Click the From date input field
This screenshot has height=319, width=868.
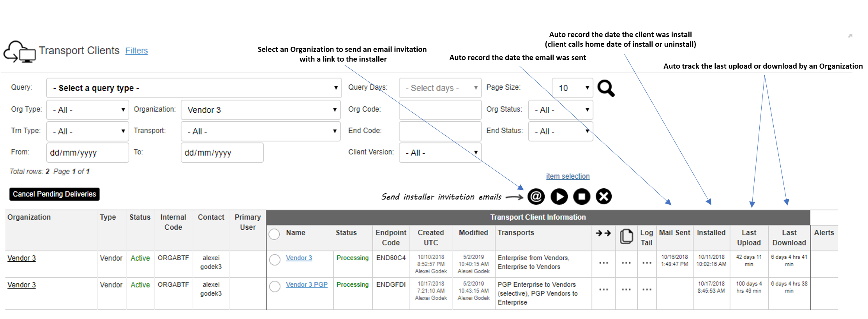click(87, 153)
